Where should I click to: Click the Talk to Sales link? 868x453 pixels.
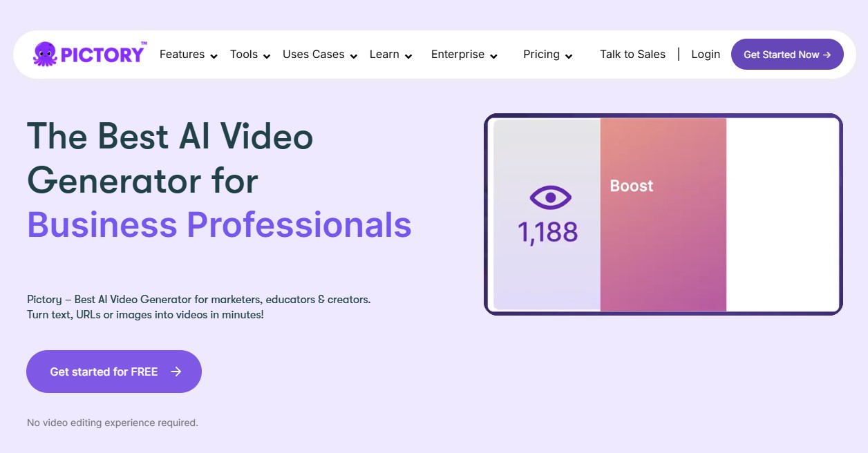click(632, 55)
